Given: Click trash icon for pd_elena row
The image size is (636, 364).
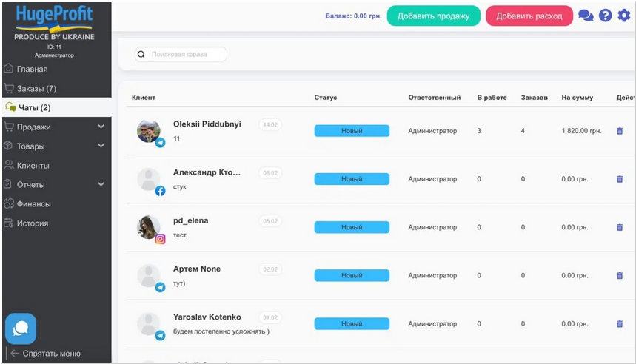Looking at the screenshot, I should coord(620,227).
